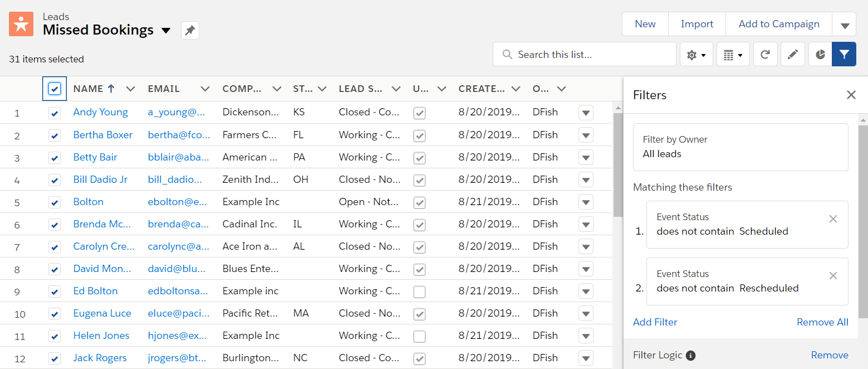Viewport: 868px width, 369px height.
Task: Open row actions menu for Bertha Boxer
Action: 585,135
